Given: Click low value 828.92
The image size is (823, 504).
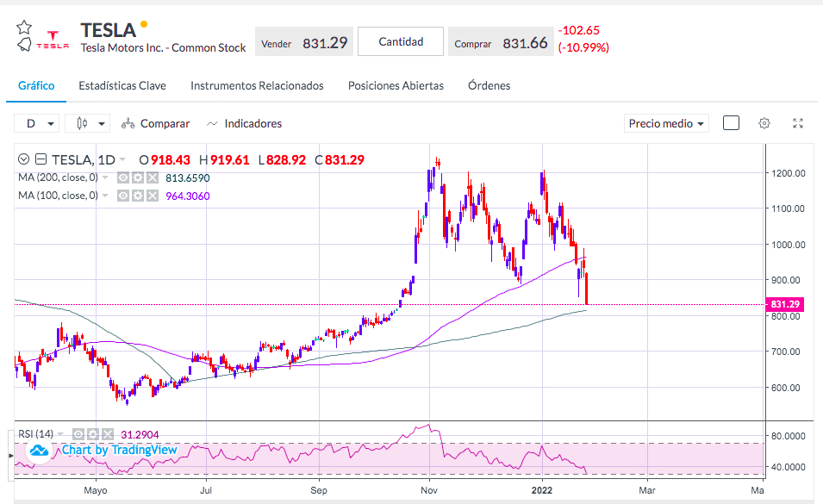Looking at the screenshot, I should pos(286,160).
